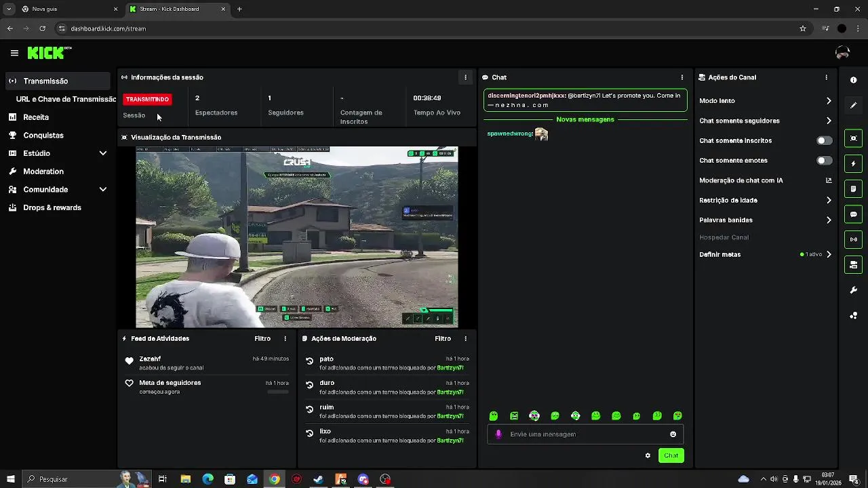The height and width of the screenshot is (488, 868).
Task: Open Filtro in Feed de Atividades
Action: click(262, 338)
